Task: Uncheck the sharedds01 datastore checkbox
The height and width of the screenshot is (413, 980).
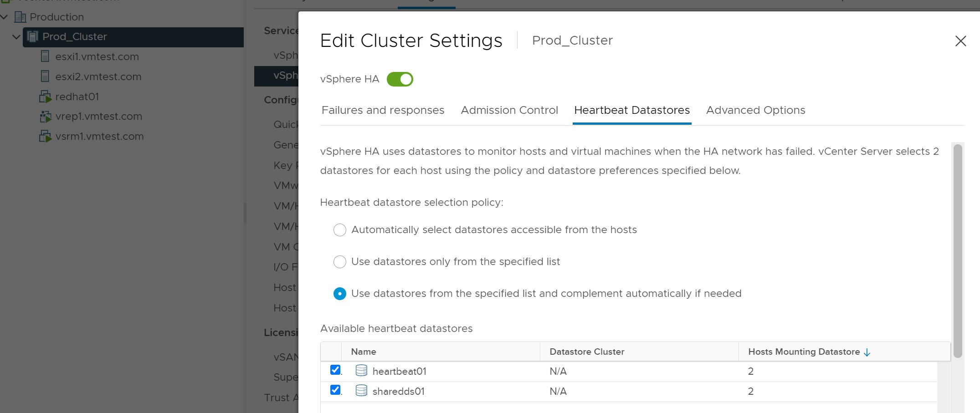Action: tap(335, 390)
